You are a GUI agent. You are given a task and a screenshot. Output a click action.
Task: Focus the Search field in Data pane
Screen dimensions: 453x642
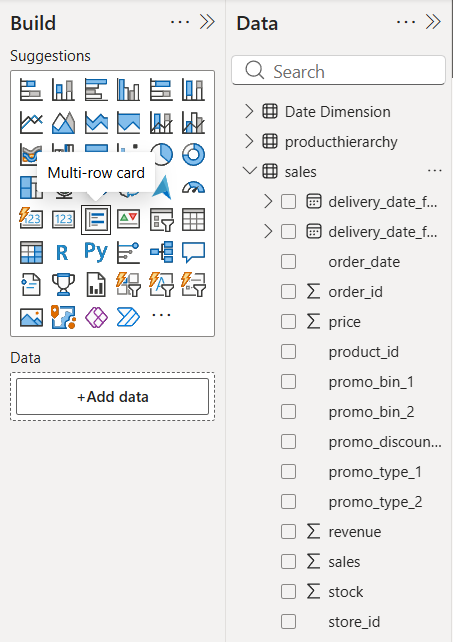click(338, 71)
